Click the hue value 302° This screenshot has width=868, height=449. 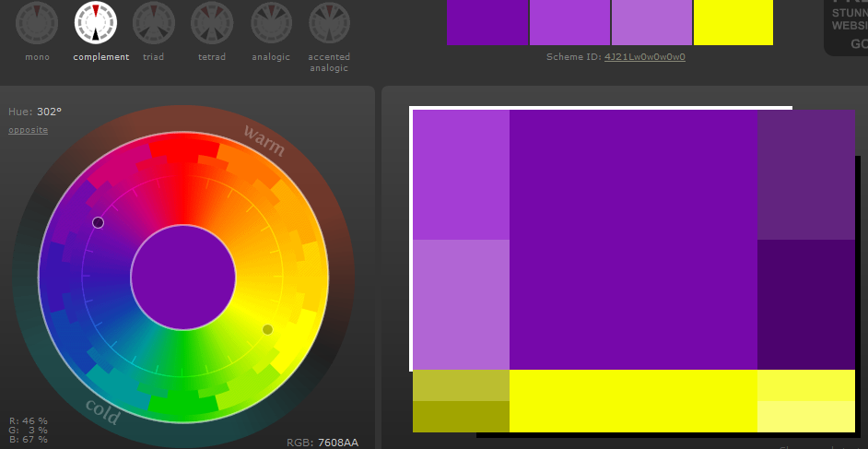coord(49,112)
